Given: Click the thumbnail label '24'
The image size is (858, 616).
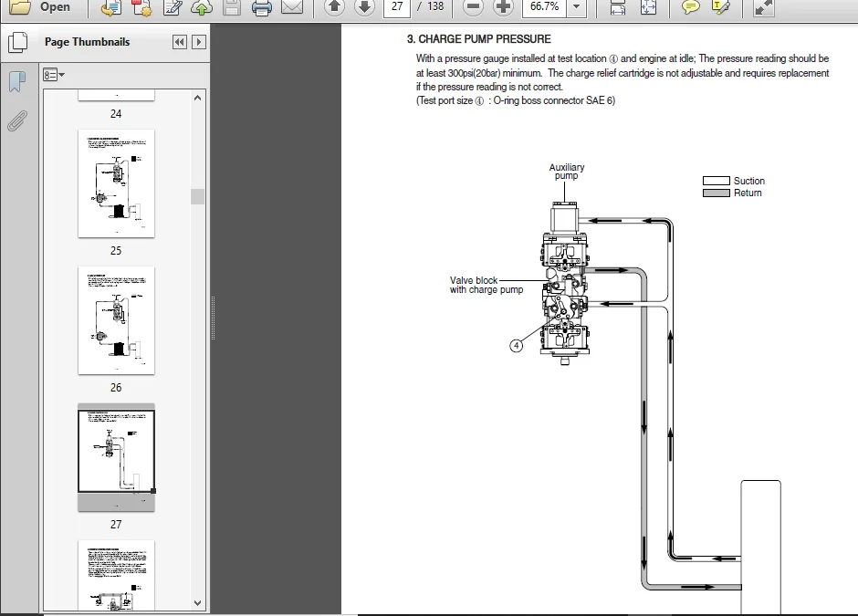Looking at the screenshot, I should [116, 114].
